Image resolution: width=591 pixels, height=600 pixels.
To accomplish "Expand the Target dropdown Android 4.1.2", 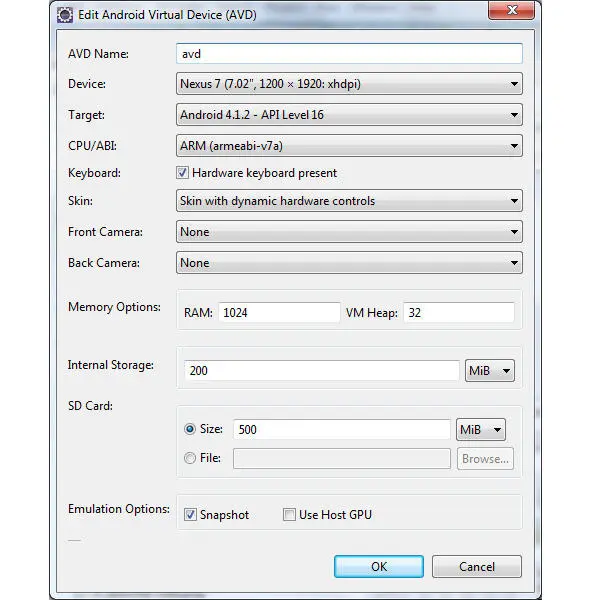I will pyautogui.click(x=349, y=114).
